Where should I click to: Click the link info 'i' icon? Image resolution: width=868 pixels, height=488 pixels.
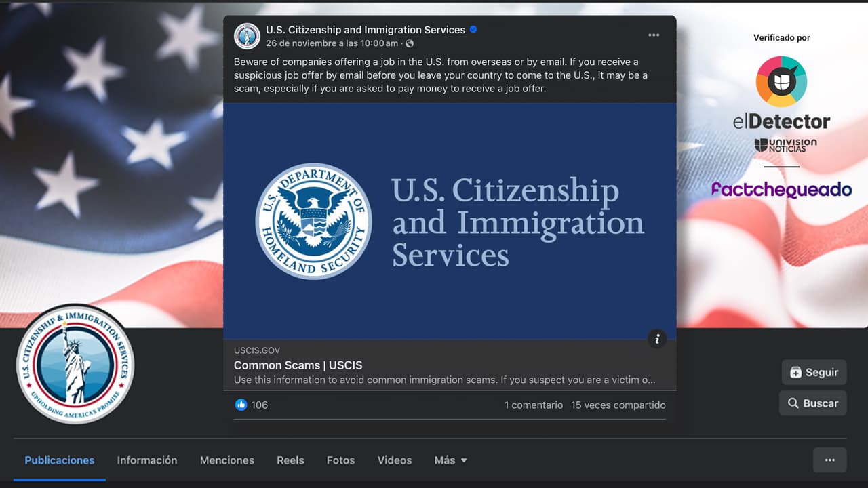[x=656, y=339]
